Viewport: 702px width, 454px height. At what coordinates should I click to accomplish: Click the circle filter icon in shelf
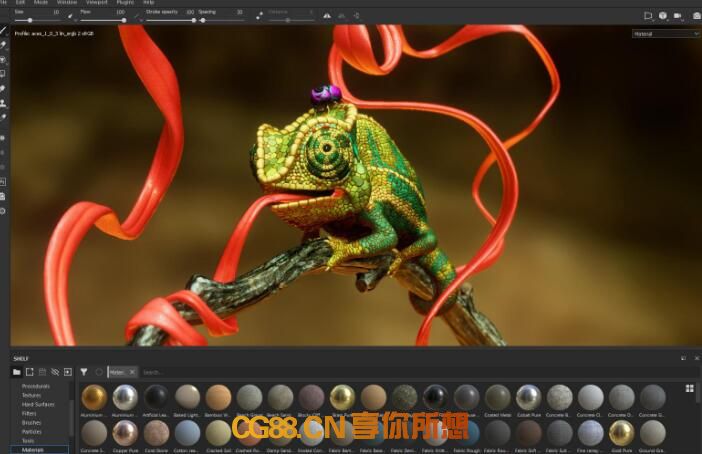click(99, 372)
